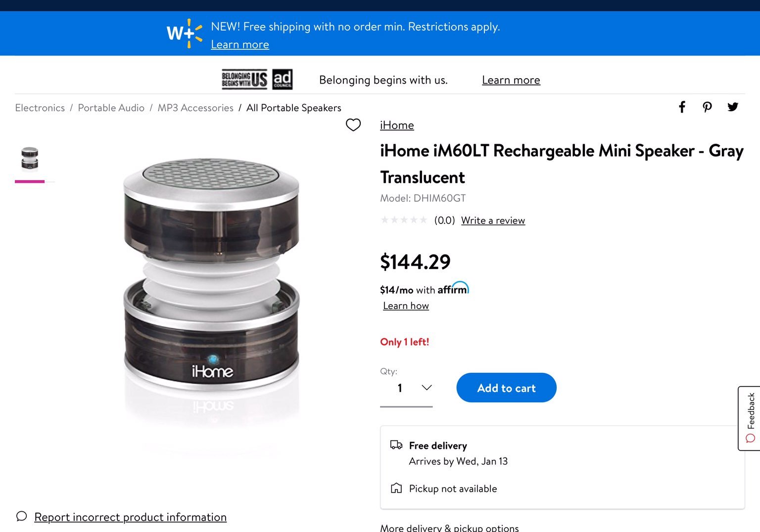Share product on Twitter icon
760x532 pixels.
pos(733,107)
